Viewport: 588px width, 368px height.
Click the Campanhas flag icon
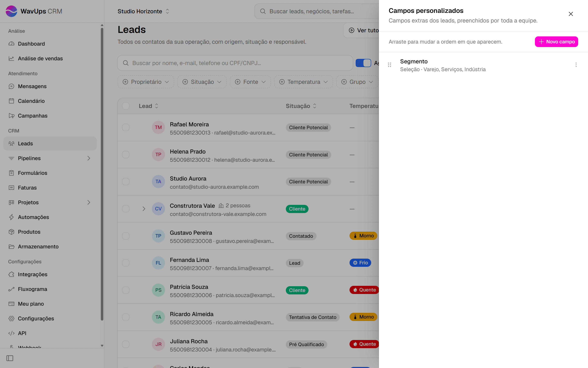click(x=11, y=116)
